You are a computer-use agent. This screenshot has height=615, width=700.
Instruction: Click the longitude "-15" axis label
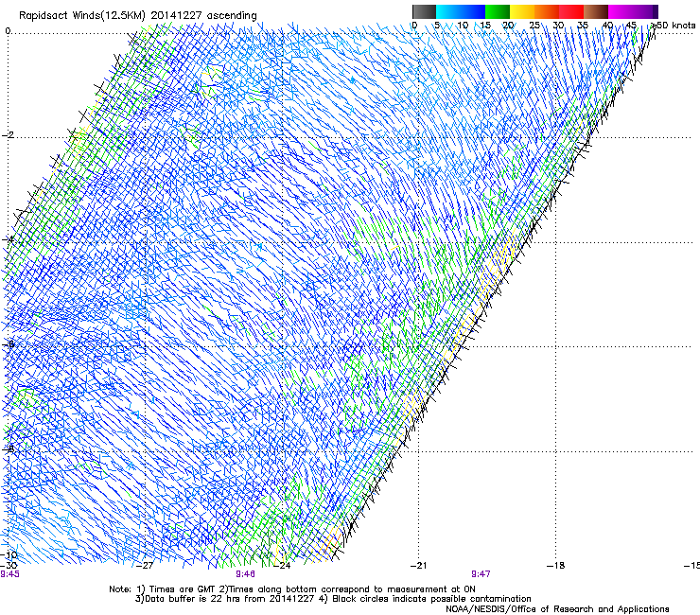tap(691, 566)
